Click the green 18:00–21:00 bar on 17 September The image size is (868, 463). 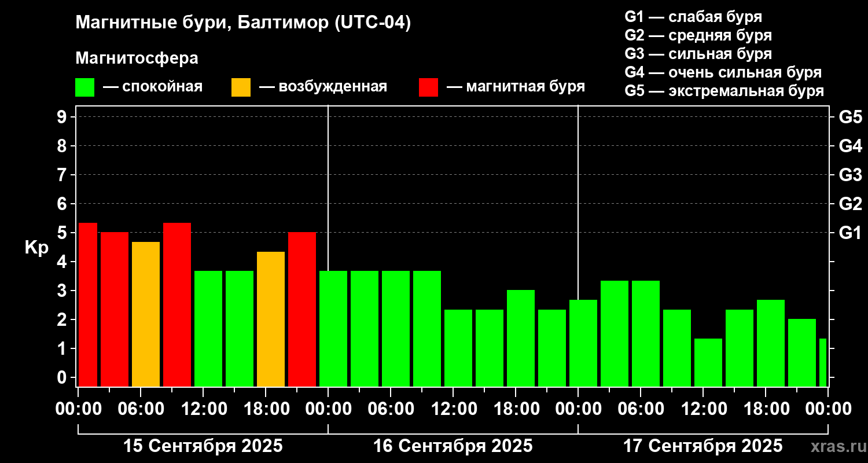(771, 343)
